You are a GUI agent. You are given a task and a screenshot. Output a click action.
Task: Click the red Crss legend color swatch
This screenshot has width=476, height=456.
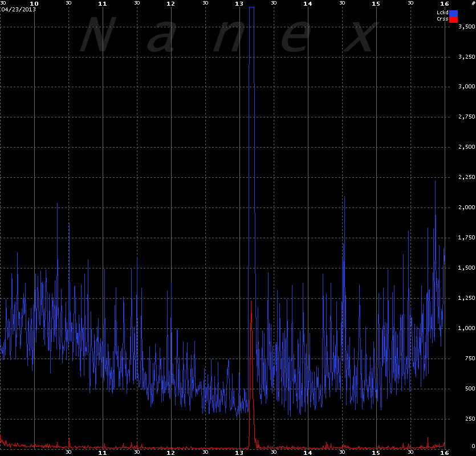coord(454,19)
